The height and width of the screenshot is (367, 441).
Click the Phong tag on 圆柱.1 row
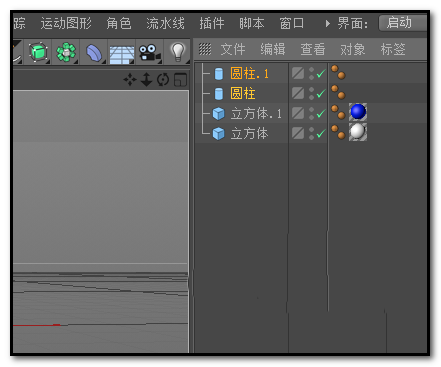click(x=338, y=72)
